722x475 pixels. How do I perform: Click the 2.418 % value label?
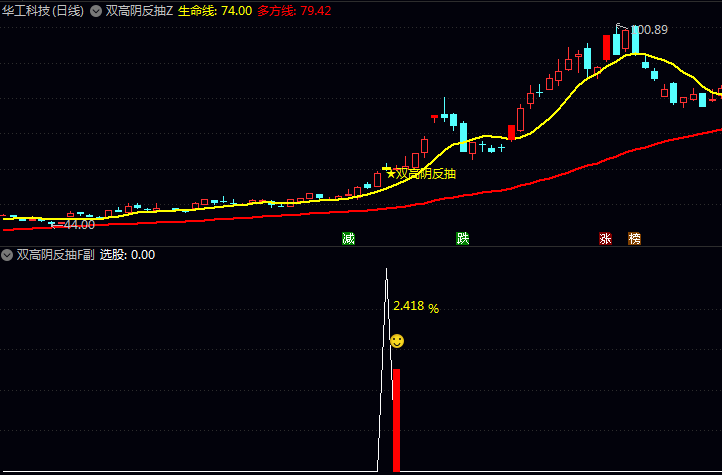[416, 307]
